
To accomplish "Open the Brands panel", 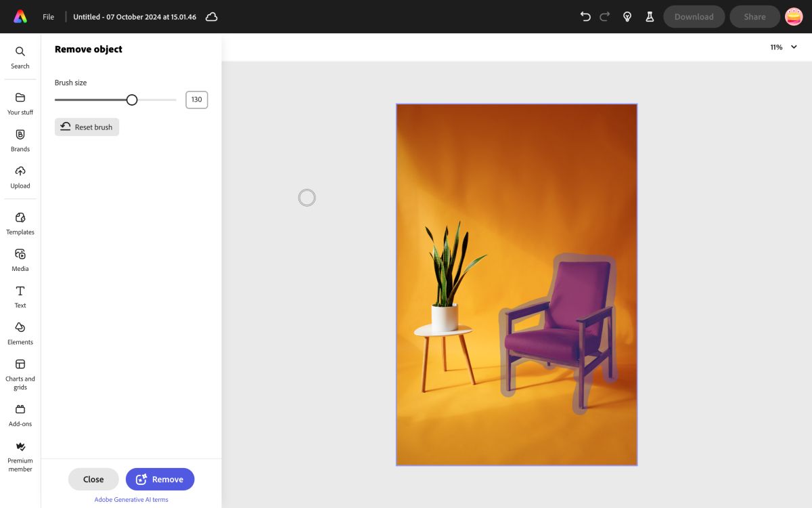I will click(20, 140).
